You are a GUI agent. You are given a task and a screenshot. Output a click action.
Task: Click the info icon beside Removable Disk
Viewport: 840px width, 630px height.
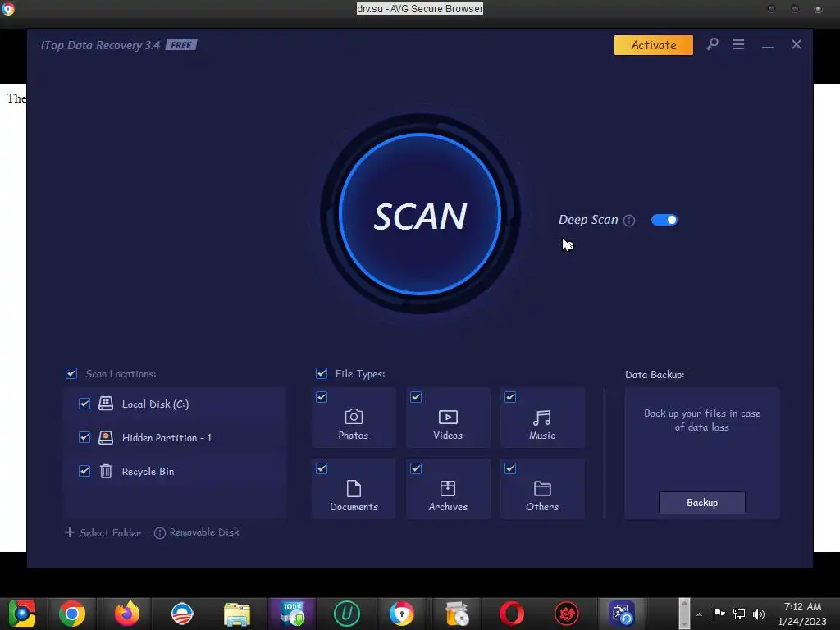click(160, 533)
